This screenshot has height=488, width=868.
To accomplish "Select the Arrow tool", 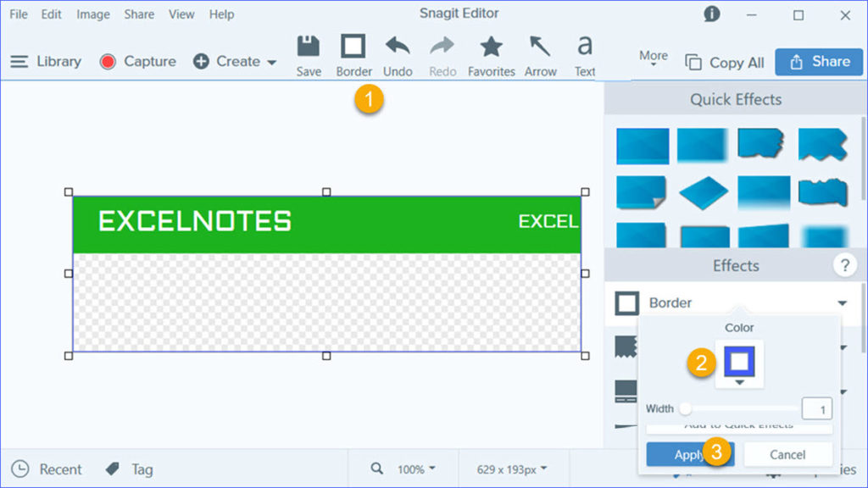I will (540, 56).
